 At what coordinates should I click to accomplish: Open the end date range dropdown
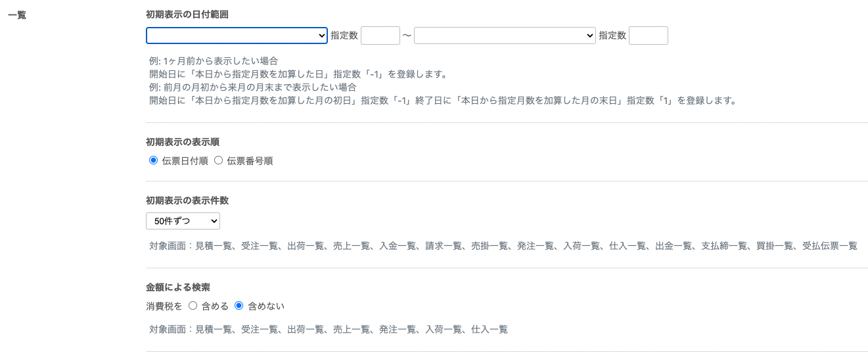coord(505,36)
